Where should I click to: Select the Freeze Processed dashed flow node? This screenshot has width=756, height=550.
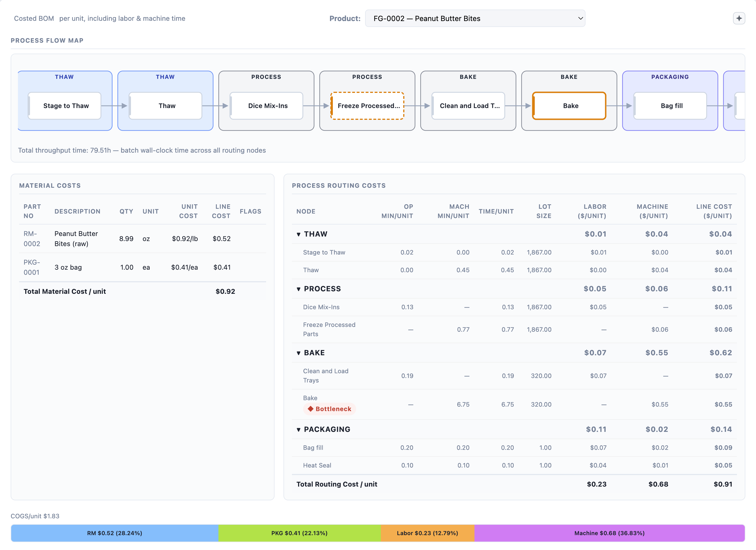point(367,106)
